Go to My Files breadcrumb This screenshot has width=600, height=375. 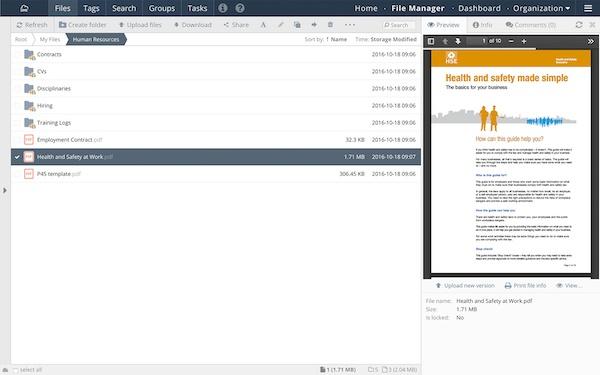[x=50, y=39]
